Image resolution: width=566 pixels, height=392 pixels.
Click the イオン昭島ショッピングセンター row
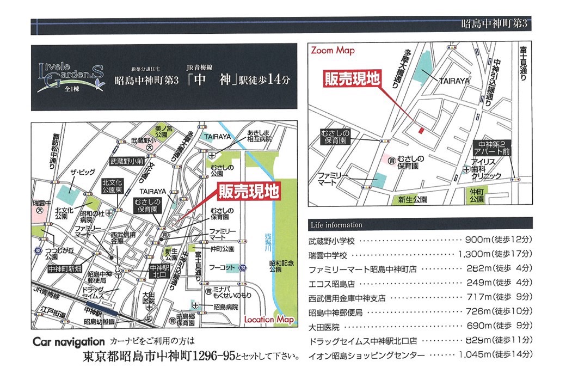point(420,355)
